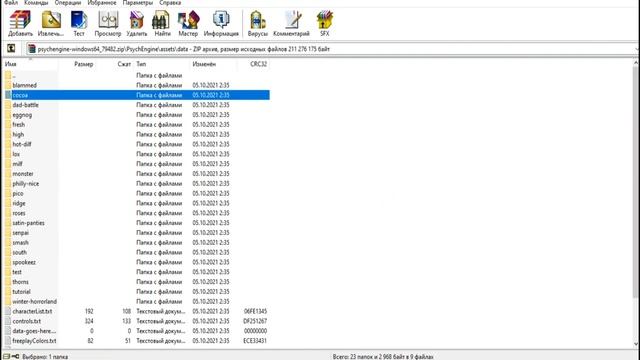Click CRC32 value 06FE1345
This screenshot has width=640, height=360.
(x=255, y=311)
